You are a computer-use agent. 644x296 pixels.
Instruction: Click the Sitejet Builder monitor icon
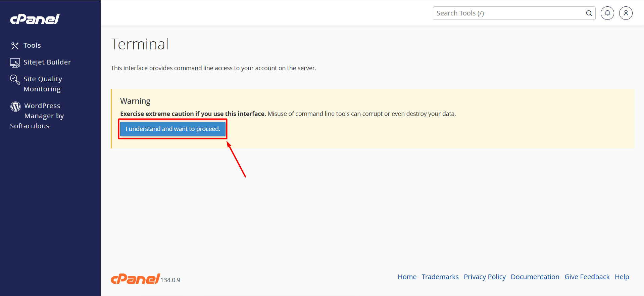click(15, 63)
